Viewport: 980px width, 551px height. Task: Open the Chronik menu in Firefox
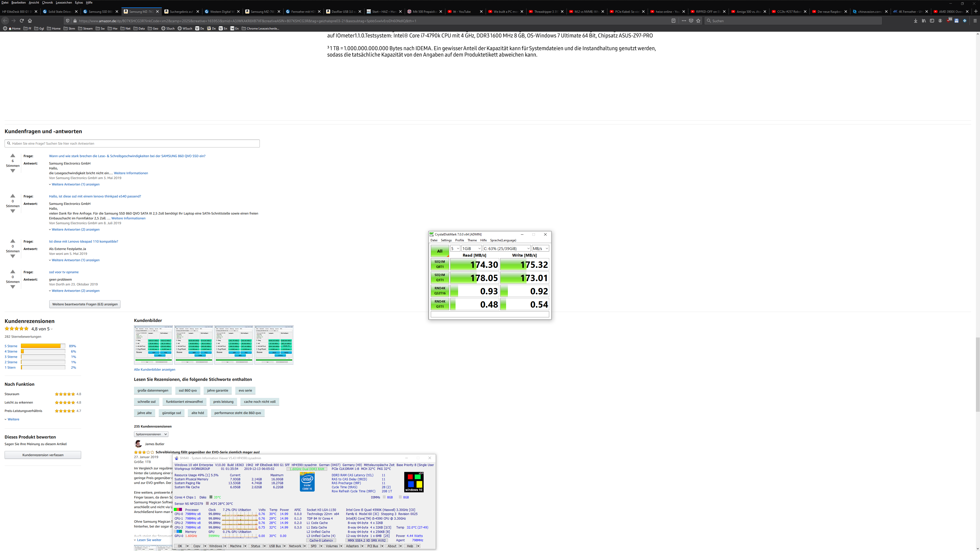point(47,3)
